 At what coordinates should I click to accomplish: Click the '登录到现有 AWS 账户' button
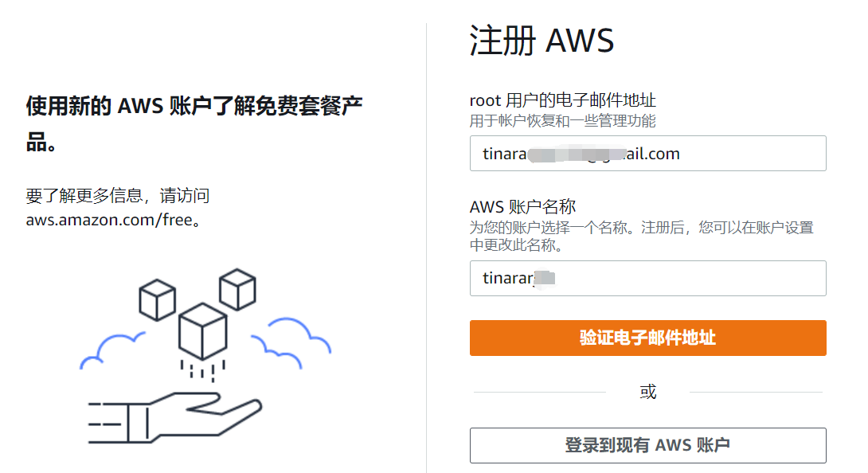coord(647,445)
